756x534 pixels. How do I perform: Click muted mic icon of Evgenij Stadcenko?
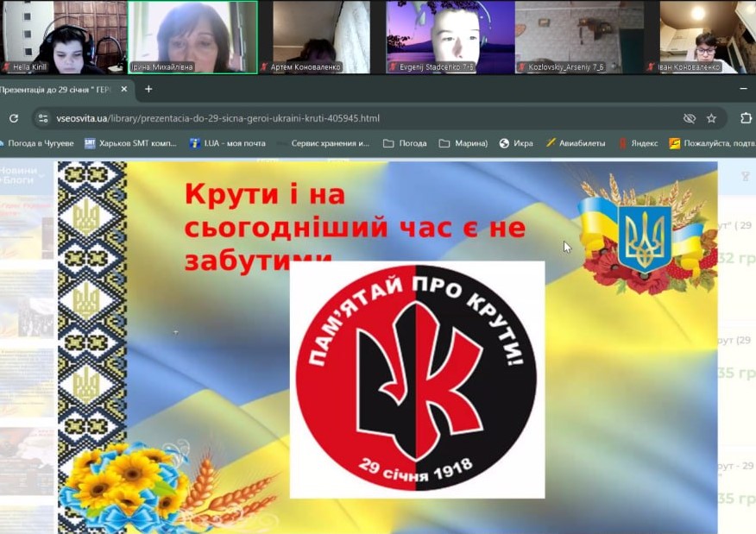393,67
